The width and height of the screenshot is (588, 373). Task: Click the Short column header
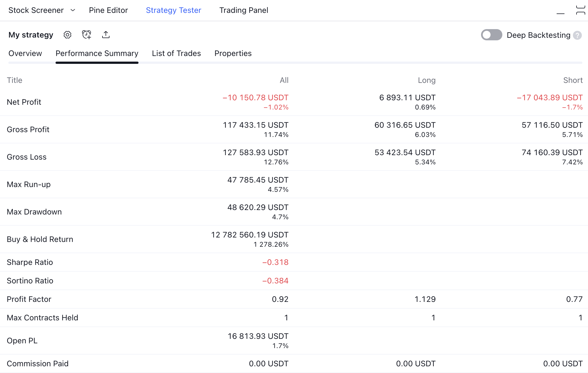pos(573,80)
